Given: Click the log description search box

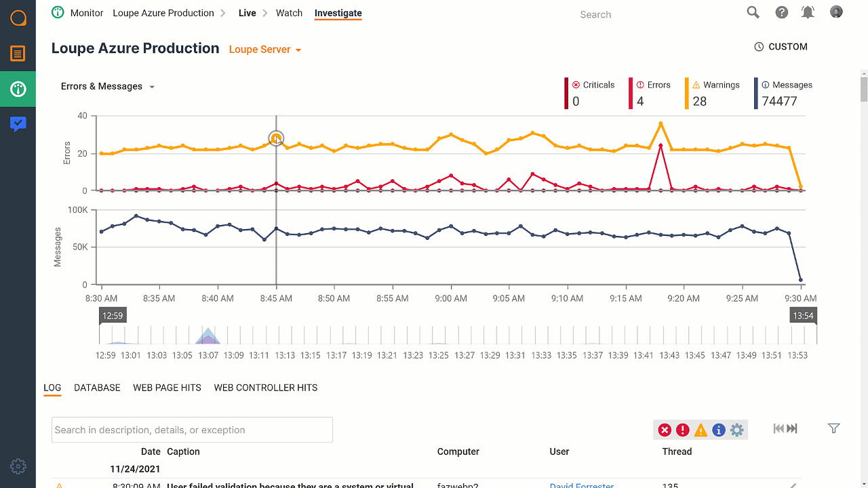Looking at the screenshot, I should pos(192,430).
